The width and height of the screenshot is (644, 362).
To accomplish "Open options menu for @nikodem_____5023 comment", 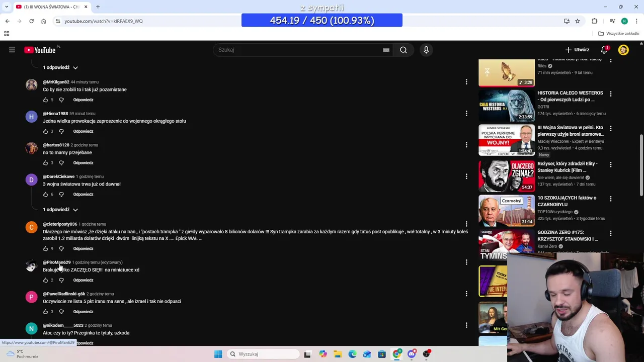I will [466, 325].
